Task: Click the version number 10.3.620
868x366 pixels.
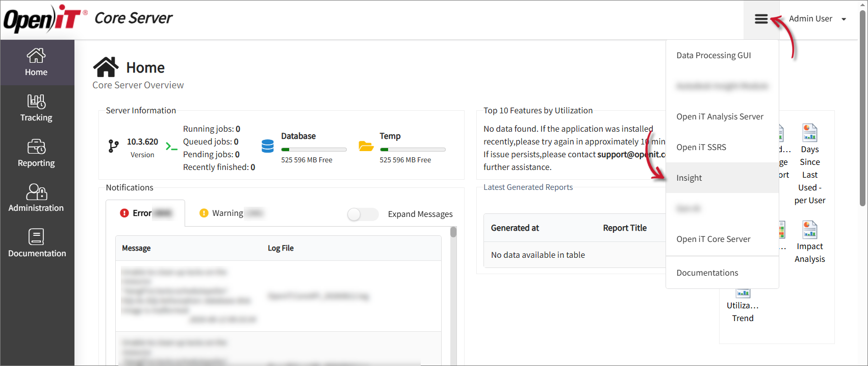Action: point(142,141)
